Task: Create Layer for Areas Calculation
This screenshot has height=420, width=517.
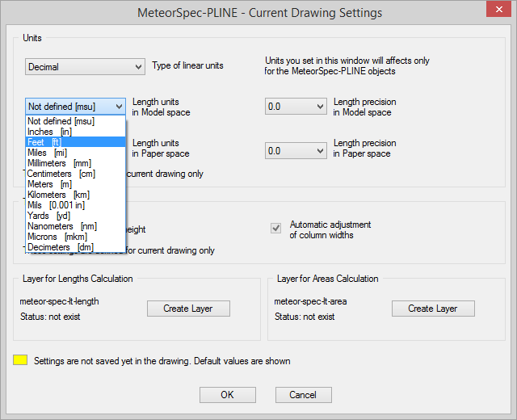Action: pos(433,309)
